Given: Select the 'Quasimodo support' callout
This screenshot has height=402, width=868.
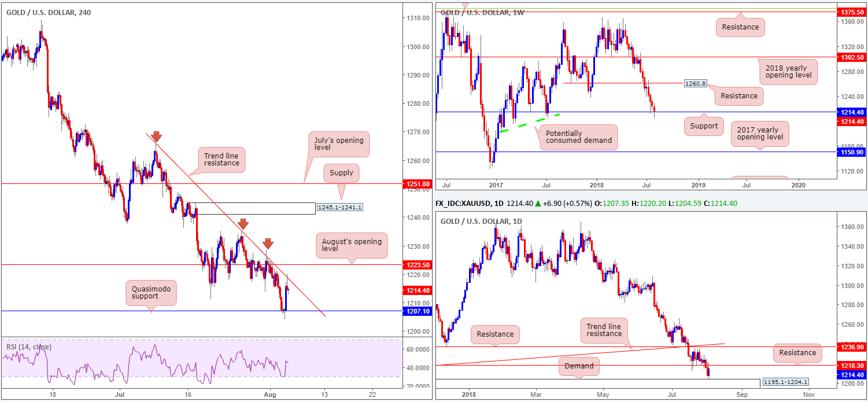Looking at the screenshot, I should click(150, 293).
